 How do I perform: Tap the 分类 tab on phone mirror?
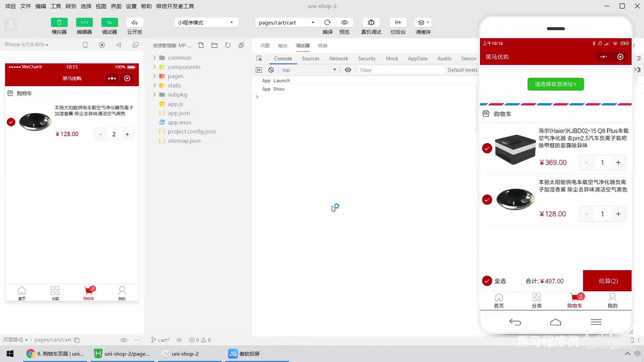tap(537, 301)
